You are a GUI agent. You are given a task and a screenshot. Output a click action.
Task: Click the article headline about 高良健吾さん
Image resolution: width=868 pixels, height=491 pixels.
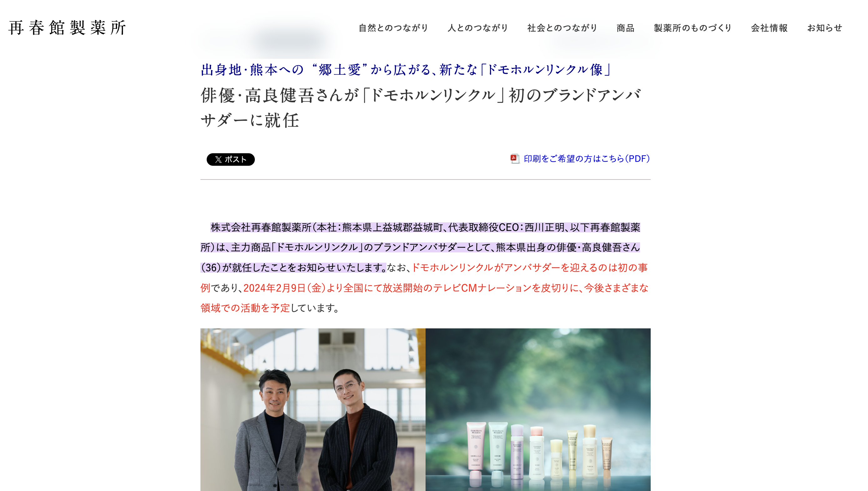[x=420, y=108]
